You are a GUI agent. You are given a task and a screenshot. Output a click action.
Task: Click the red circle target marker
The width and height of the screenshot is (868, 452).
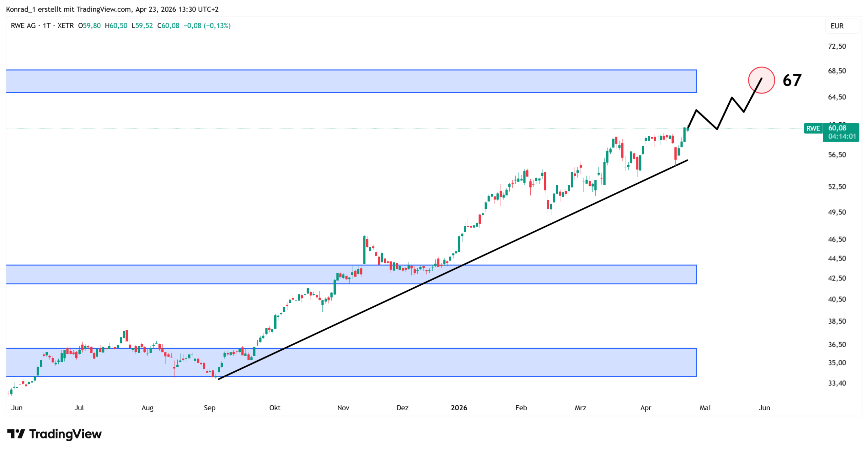[x=762, y=80]
